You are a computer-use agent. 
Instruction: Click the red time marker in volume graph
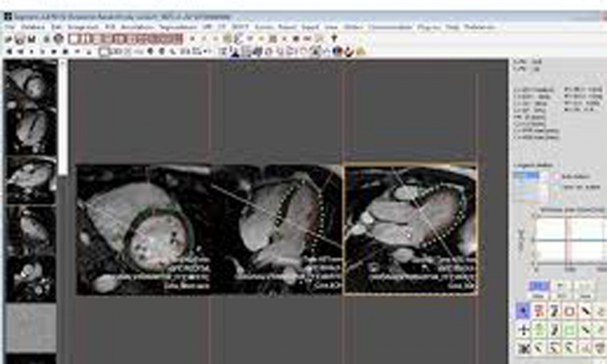click(567, 239)
